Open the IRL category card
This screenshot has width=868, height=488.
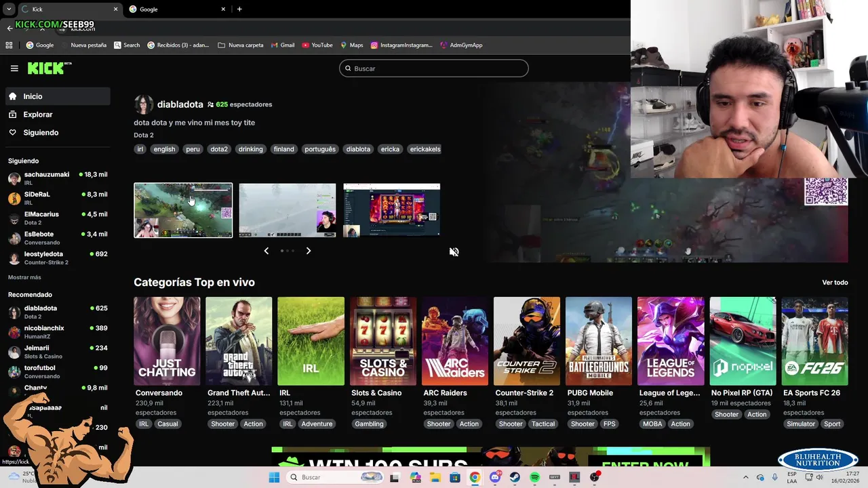(311, 341)
